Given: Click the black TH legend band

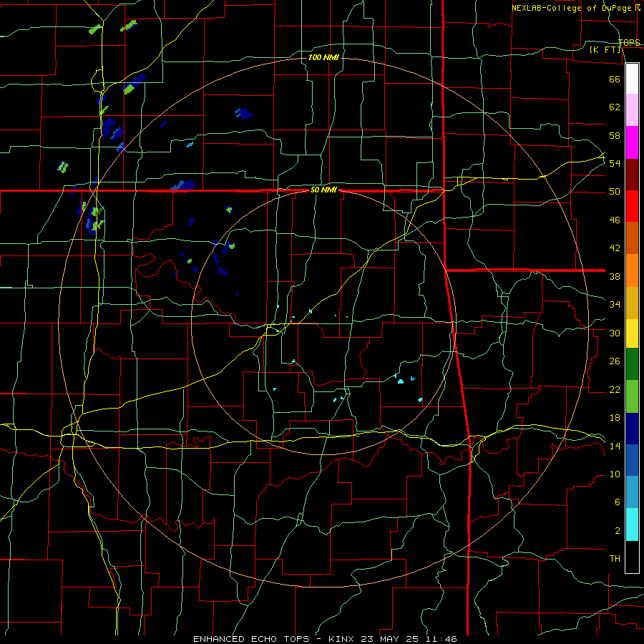Looking at the screenshot, I should (632, 557).
